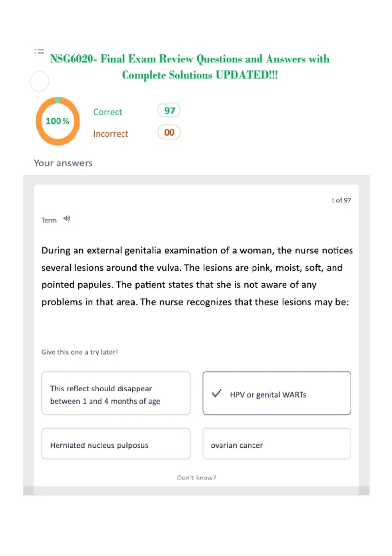This screenshot has width=392, height=556.
Task: Pick the 'ovarian cancer' answer option
Action: click(x=277, y=444)
